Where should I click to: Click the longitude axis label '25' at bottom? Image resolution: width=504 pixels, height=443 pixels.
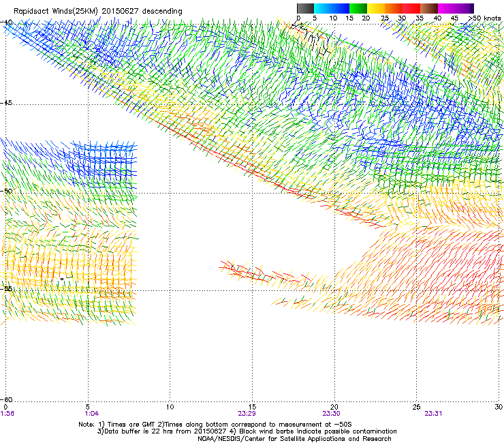click(417, 407)
